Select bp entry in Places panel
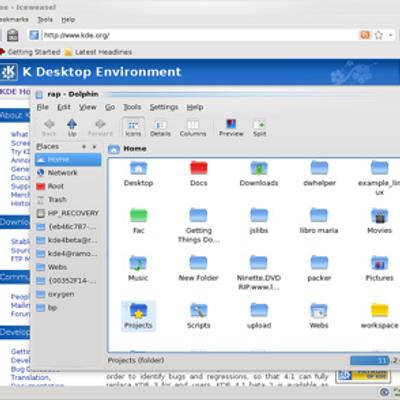The image size is (400, 400). click(68, 308)
